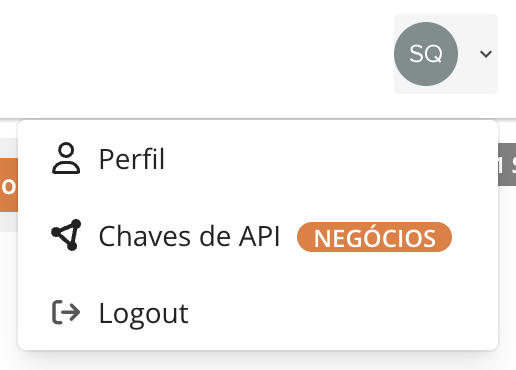Click the SQ initials inside the gray avatar

click(426, 54)
